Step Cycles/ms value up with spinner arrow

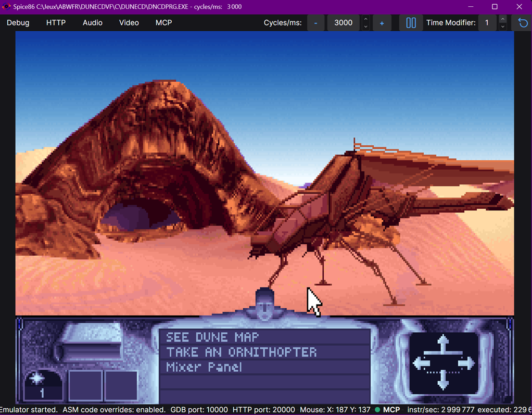[366, 19]
